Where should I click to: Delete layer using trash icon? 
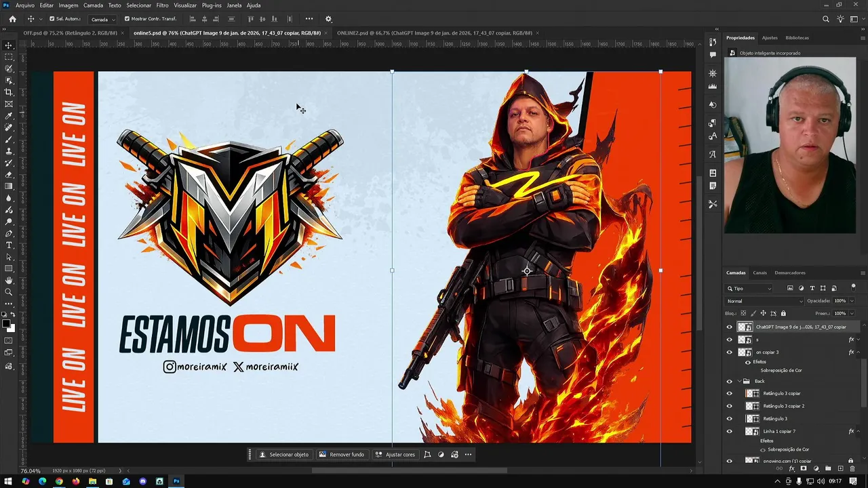(852, 468)
